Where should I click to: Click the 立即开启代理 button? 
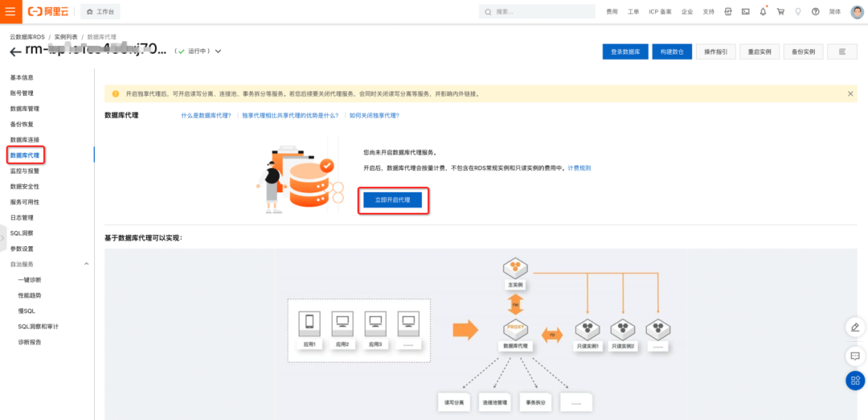click(x=392, y=200)
